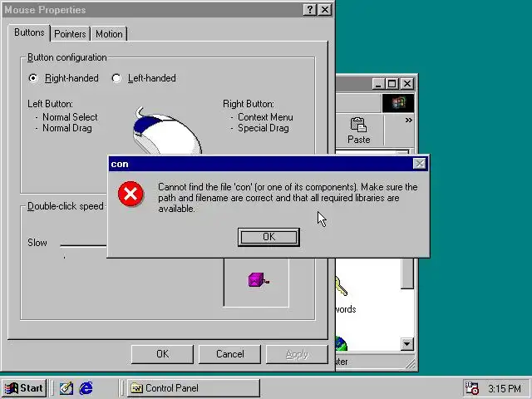
Task: Click the double-click speed slider track
Action: click(x=83, y=245)
